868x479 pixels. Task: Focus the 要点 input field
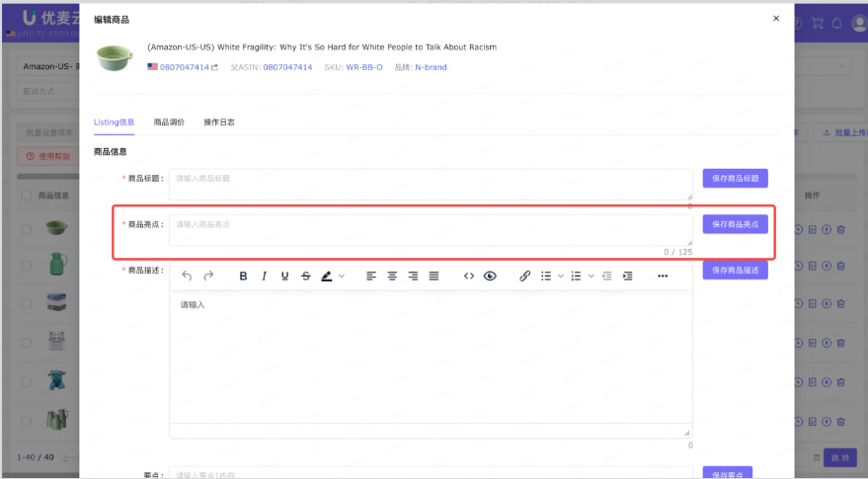(431, 473)
